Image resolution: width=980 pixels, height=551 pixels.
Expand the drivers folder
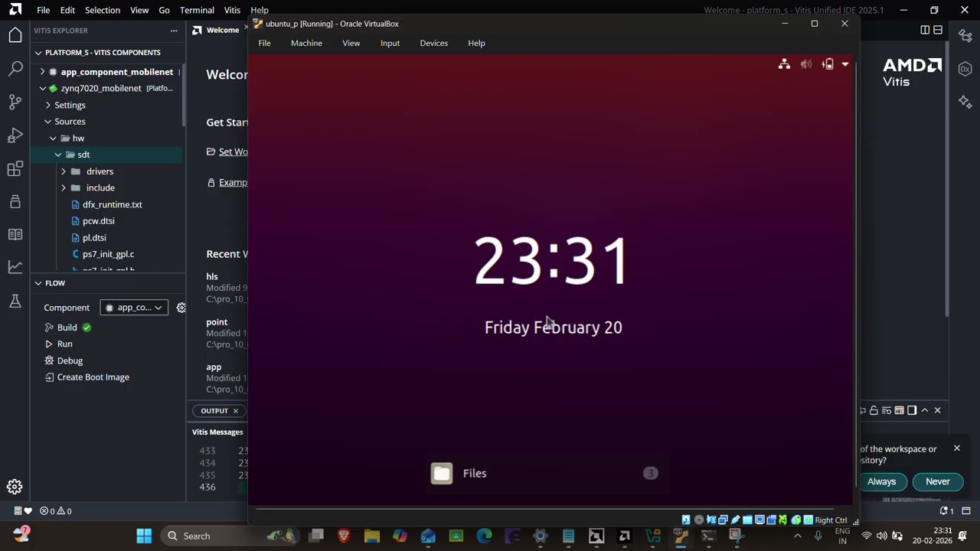click(x=63, y=171)
